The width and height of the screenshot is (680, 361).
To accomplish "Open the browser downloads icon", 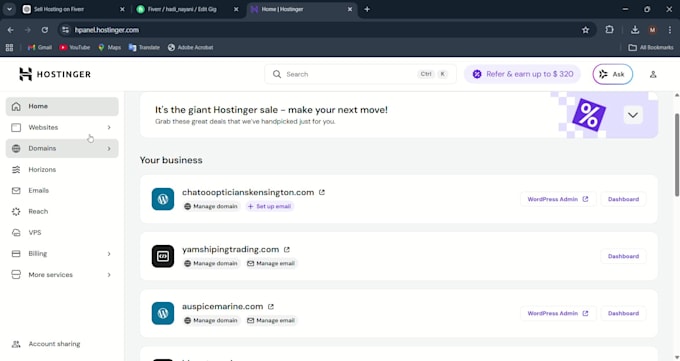I will point(635,30).
